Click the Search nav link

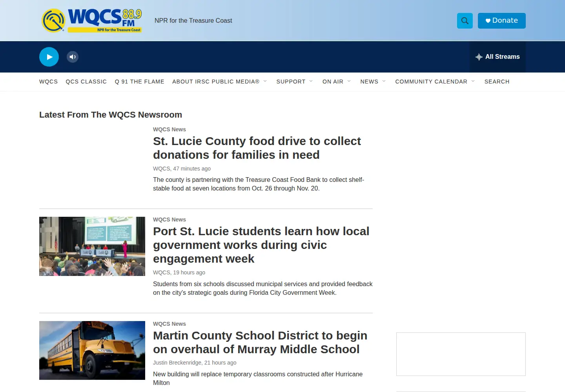pos(497,82)
